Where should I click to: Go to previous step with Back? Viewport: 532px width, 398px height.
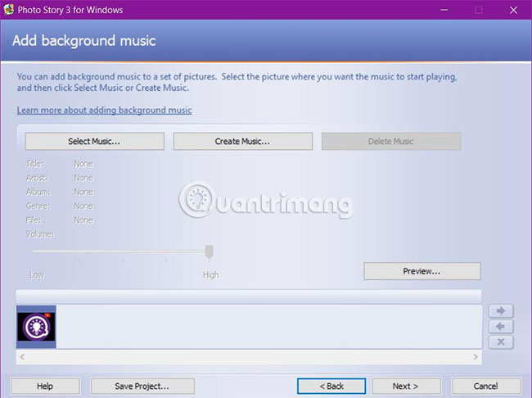click(331, 386)
